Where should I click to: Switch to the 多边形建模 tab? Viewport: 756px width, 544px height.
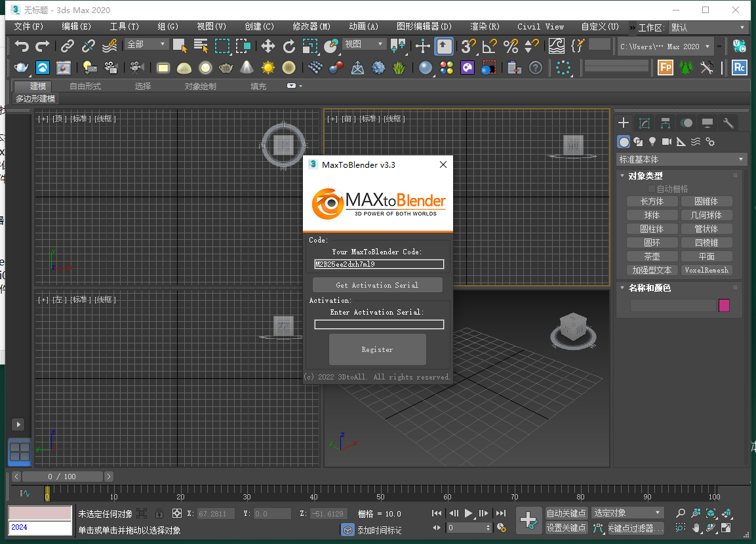tap(35, 98)
